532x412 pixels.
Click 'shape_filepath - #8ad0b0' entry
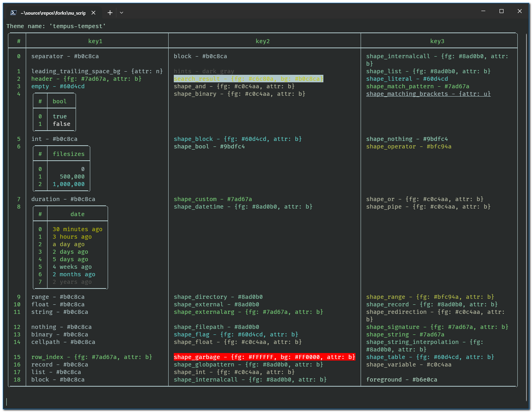217,327
